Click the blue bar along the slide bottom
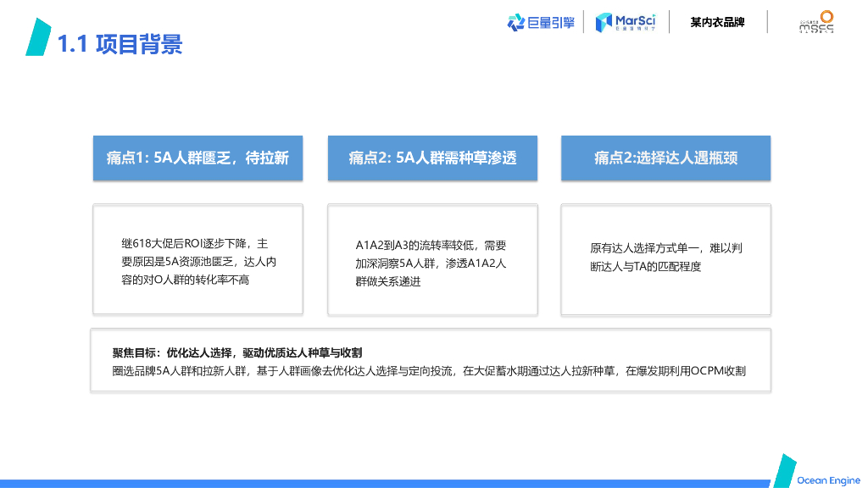The width and height of the screenshot is (868, 488). [381, 483]
